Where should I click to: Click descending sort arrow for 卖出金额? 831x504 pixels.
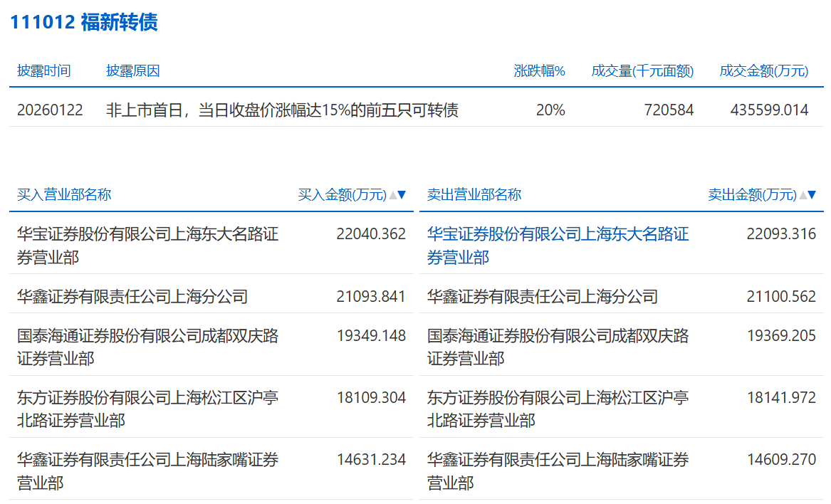coord(812,195)
